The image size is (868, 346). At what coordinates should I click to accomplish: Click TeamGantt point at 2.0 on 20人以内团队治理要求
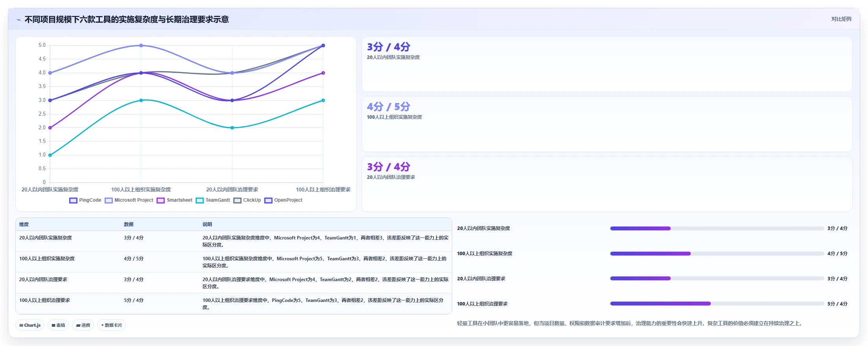tap(232, 128)
